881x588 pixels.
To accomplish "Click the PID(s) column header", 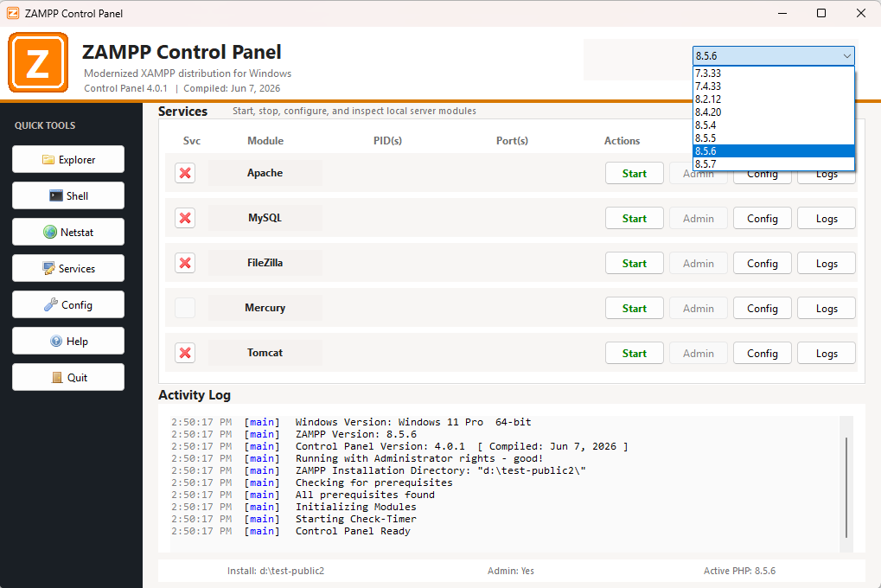I will pos(387,141).
